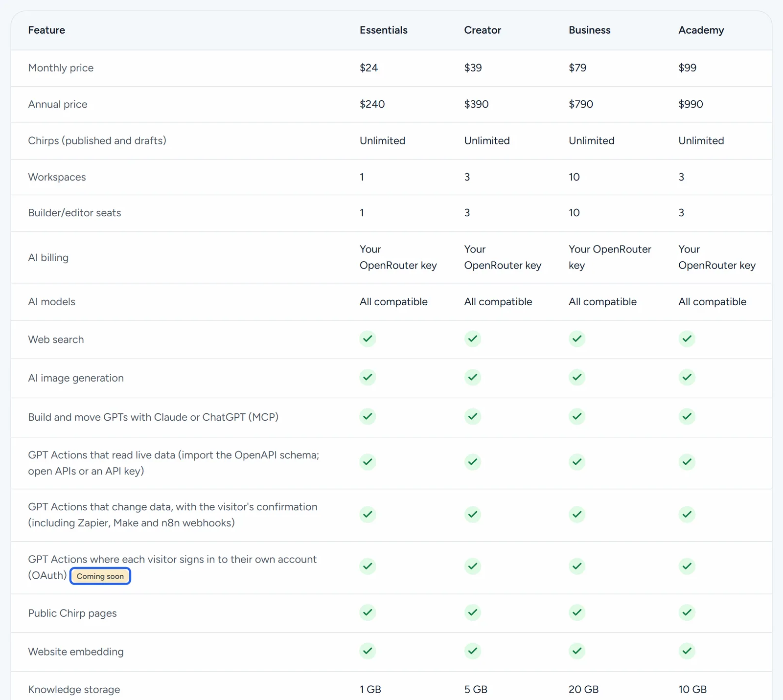Select the AI billing row label
Screen dimensions: 783x700
(x=48, y=258)
